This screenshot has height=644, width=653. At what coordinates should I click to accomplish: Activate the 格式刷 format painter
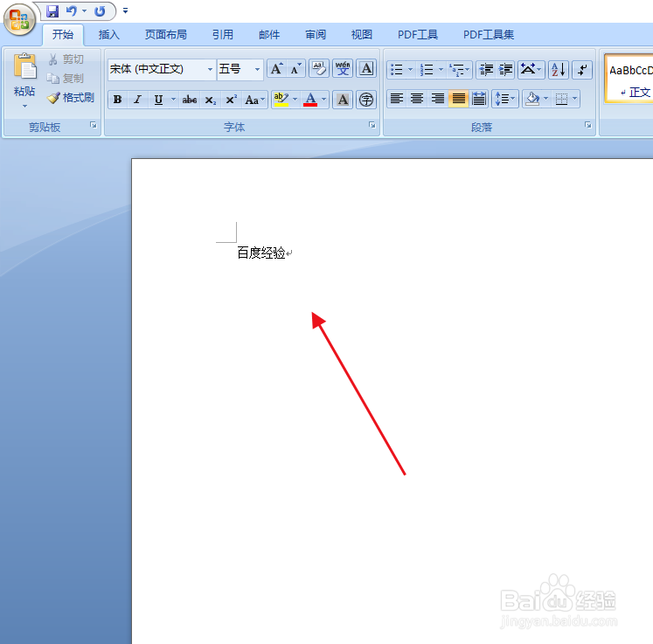pos(71,98)
